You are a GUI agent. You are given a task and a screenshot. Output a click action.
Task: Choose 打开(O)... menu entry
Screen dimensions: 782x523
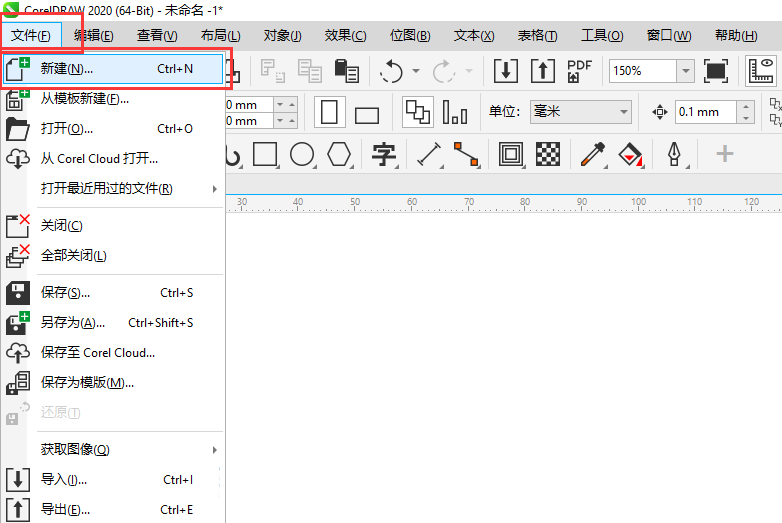coord(113,129)
